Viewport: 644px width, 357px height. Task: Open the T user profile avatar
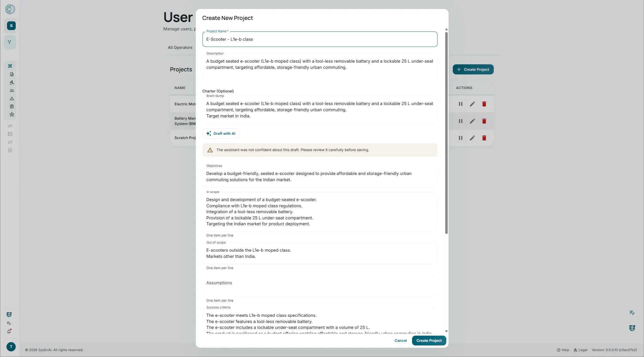pyautogui.click(x=11, y=347)
